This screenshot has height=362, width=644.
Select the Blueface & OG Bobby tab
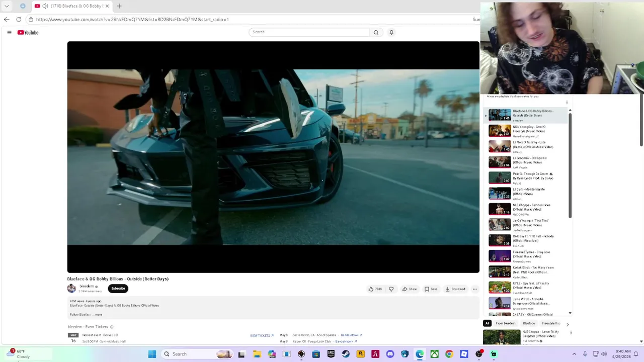pyautogui.click(x=72, y=6)
